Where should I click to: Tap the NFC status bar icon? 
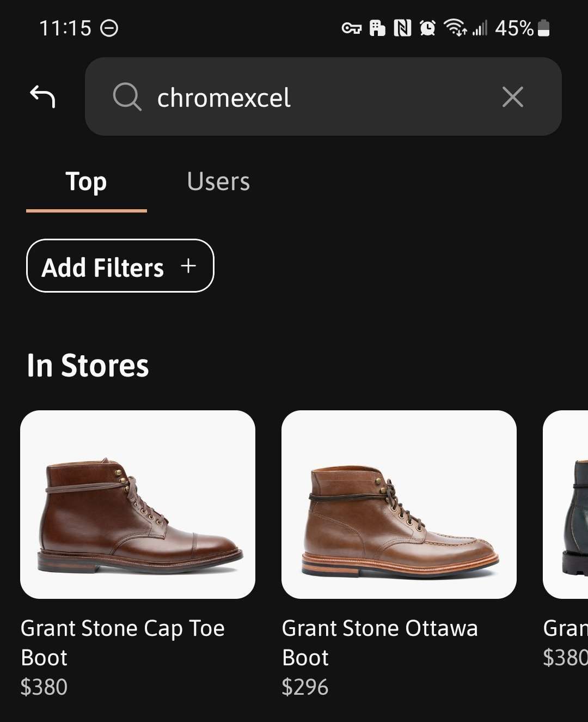(x=402, y=28)
